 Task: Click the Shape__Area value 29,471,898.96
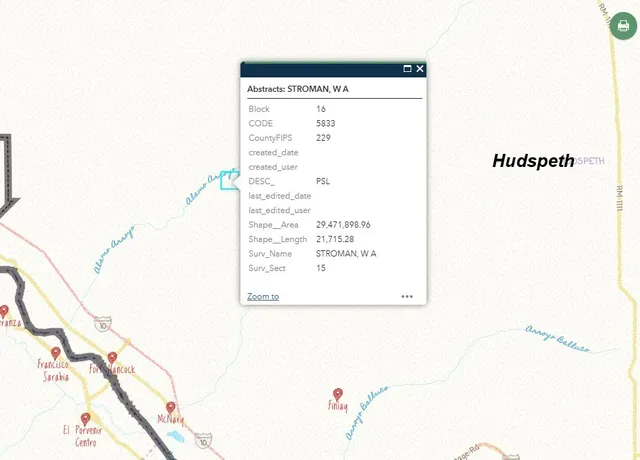click(x=343, y=225)
